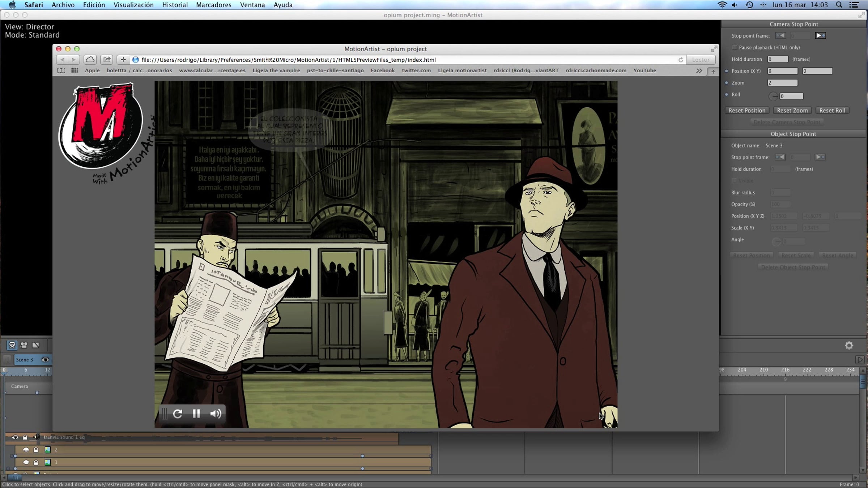Open the twitter.com bookmark
Screen dimensions: 868x488
[416, 70]
